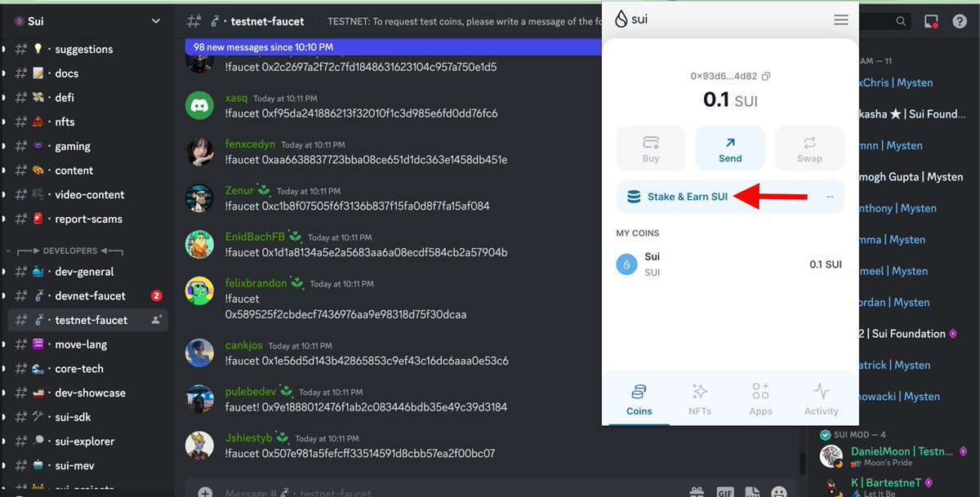Click the username cankjos
The width and height of the screenshot is (980, 497).
click(x=243, y=346)
